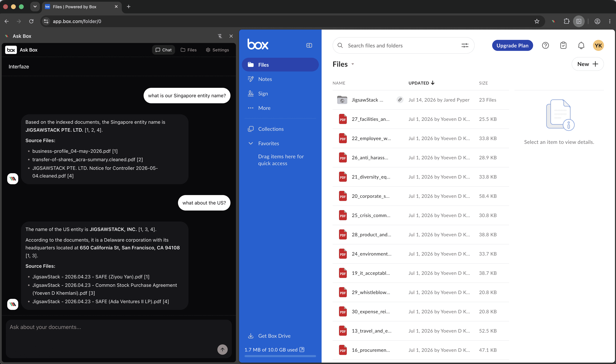This screenshot has height=364, width=616.
Task: Toggle the browser side panel button
Action: coord(579,21)
